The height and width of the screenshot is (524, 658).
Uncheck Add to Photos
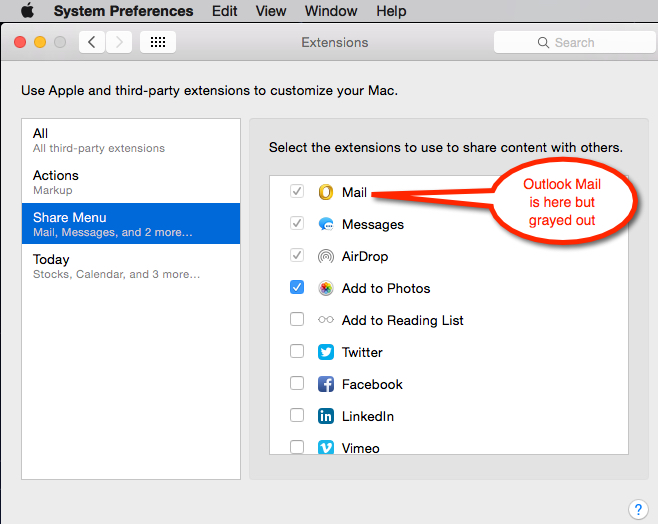pyautogui.click(x=297, y=287)
